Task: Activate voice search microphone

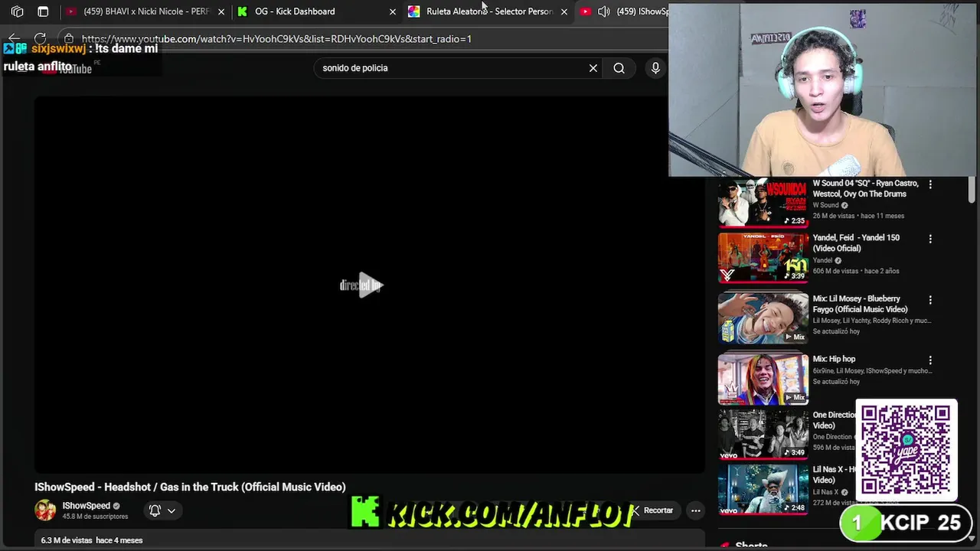Action: tap(655, 68)
